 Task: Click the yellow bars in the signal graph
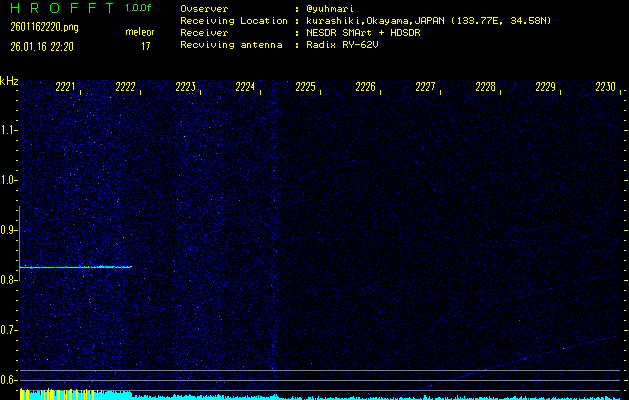(60, 394)
